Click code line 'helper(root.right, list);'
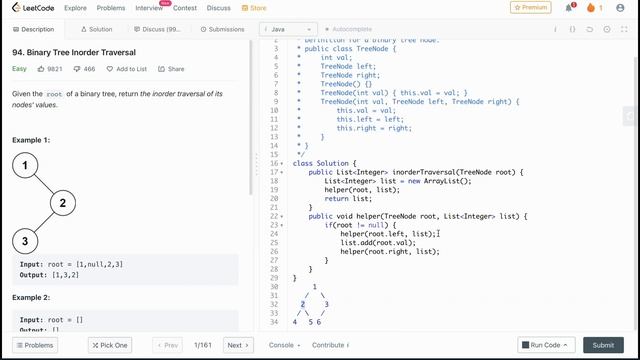The height and width of the screenshot is (360, 640). 390,252
